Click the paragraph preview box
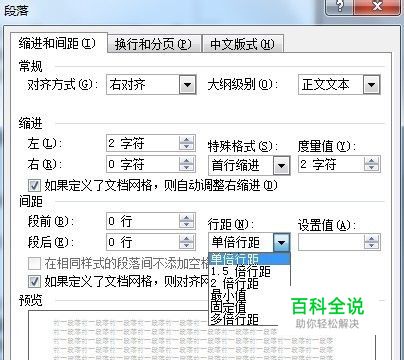Viewport: 404px width, 360px height. click(x=201, y=335)
